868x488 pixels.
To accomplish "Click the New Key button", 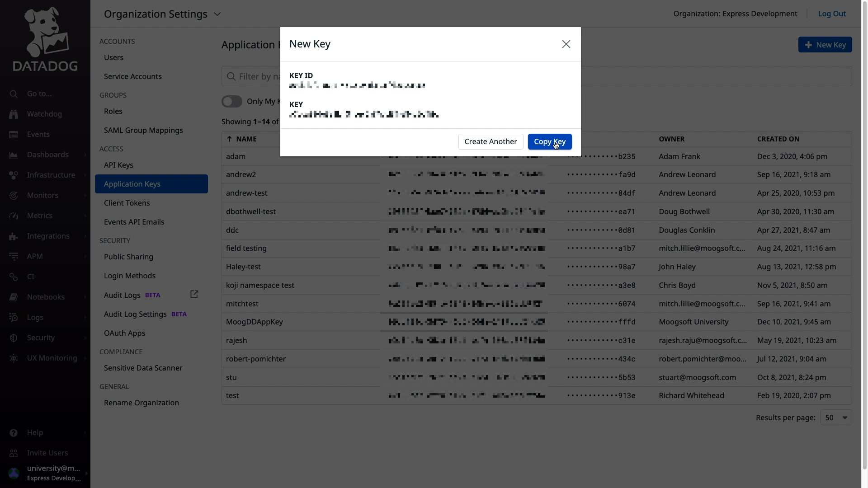I will 825,45.
